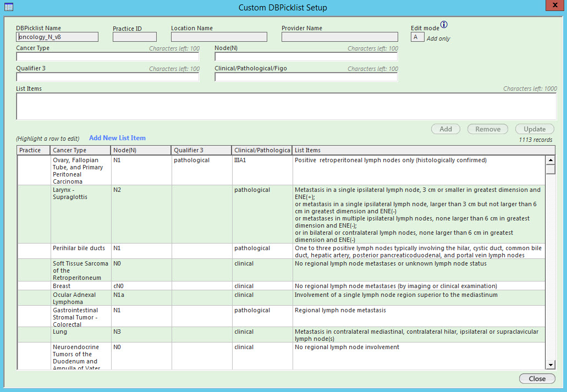Click the table scroll up arrow

551,160
